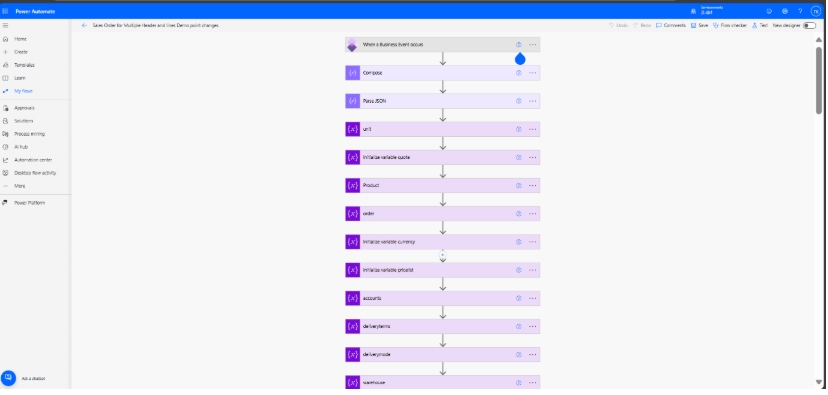Image resolution: width=828 pixels, height=395 pixels.
Task: Open Power Platform link in sidebar
Action: 29,203
